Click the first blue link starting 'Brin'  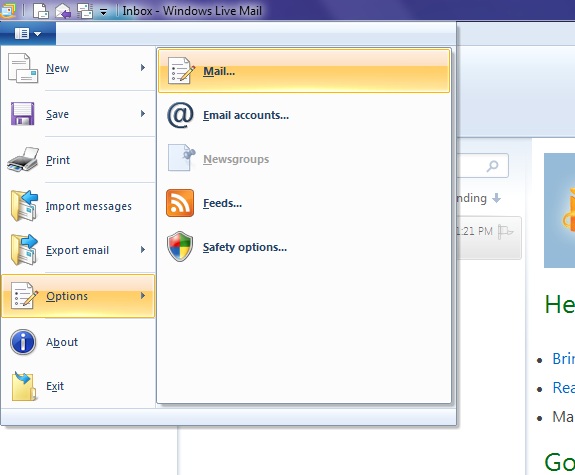click(563, 358)
